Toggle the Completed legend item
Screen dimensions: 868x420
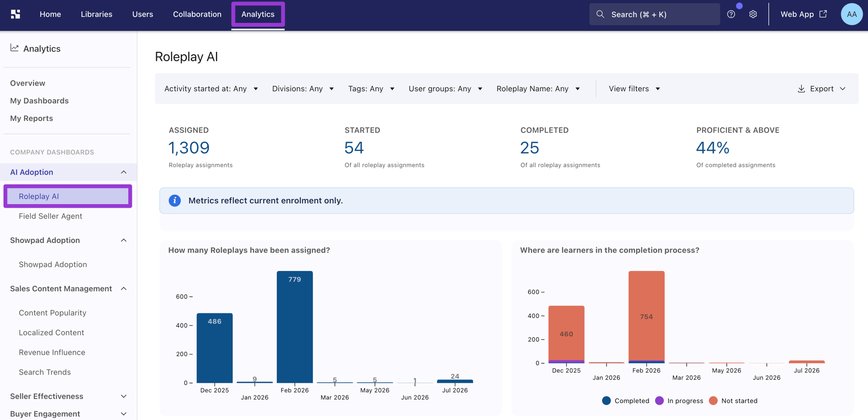pyautogui.click(x=625, y=401)
